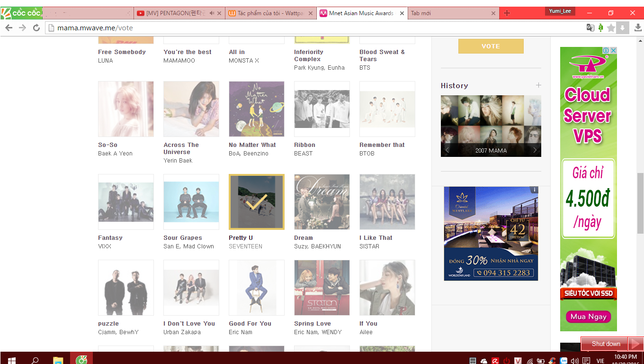Deselect the checked Pretty U SEVENTEEN entry
Screen dimensions: 644x364
click(x=257, y=202)
